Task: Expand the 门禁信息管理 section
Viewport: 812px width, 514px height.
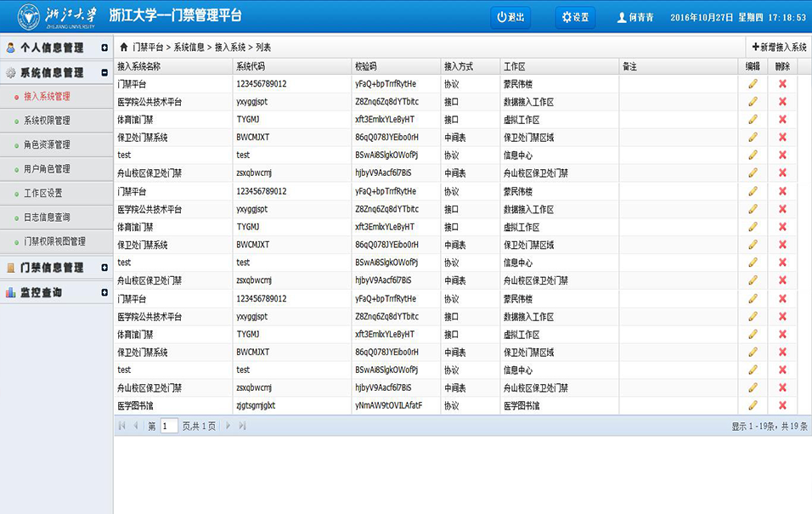Action: click(104, 268)
